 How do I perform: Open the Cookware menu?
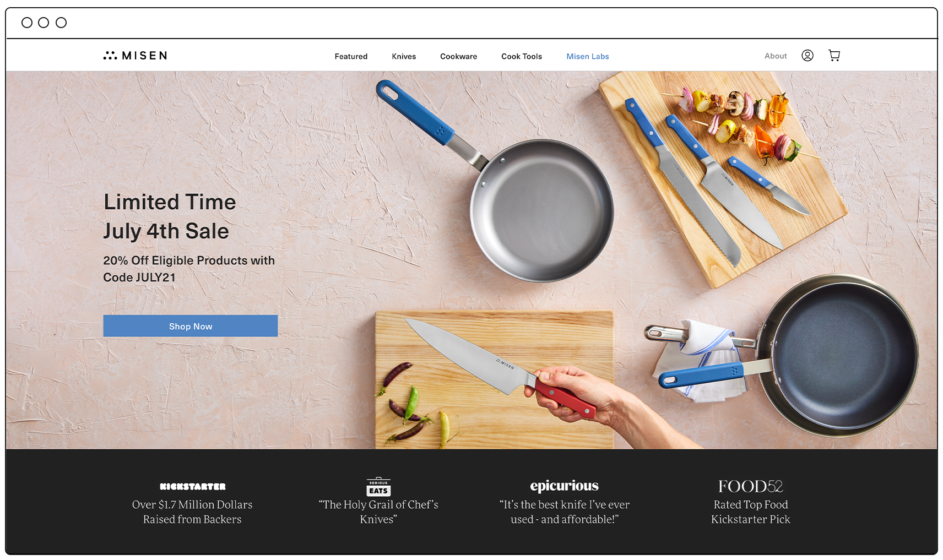[x=459, y=56]
